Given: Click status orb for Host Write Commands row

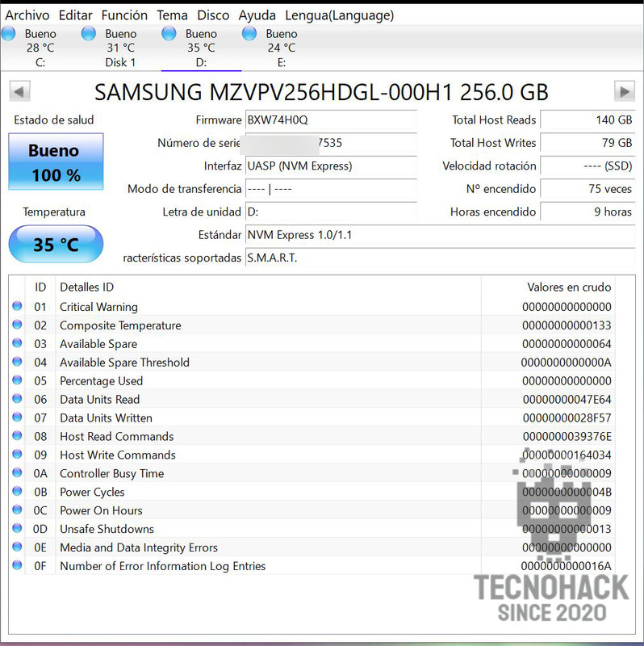Looking at the screenshot, I should pyautogui.click(x=17, y=455).
